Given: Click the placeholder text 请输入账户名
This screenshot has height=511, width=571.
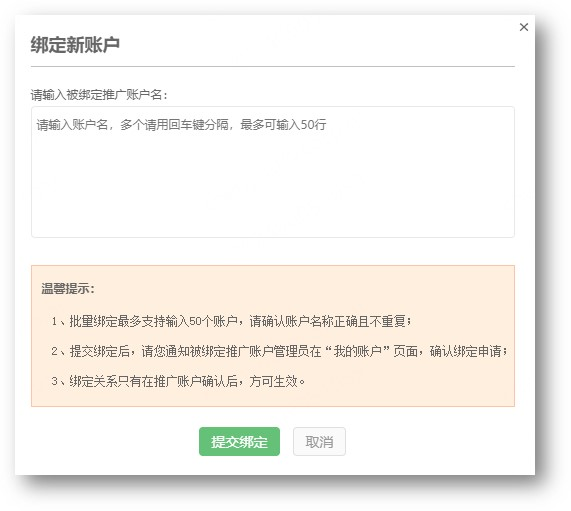Looking at the screenshot, I should (72, 125).
